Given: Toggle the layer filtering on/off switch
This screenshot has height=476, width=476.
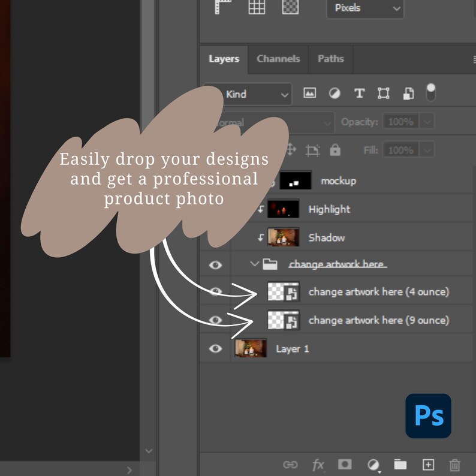Looking at the screenshot, I should 431,92.
